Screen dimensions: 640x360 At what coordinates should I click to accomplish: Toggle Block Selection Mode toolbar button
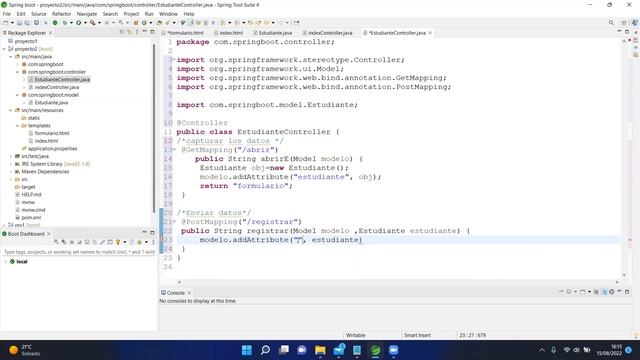206,23
